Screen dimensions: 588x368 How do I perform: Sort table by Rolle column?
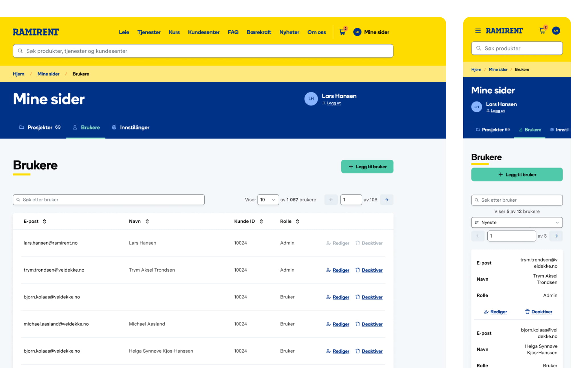coord(298,221)
